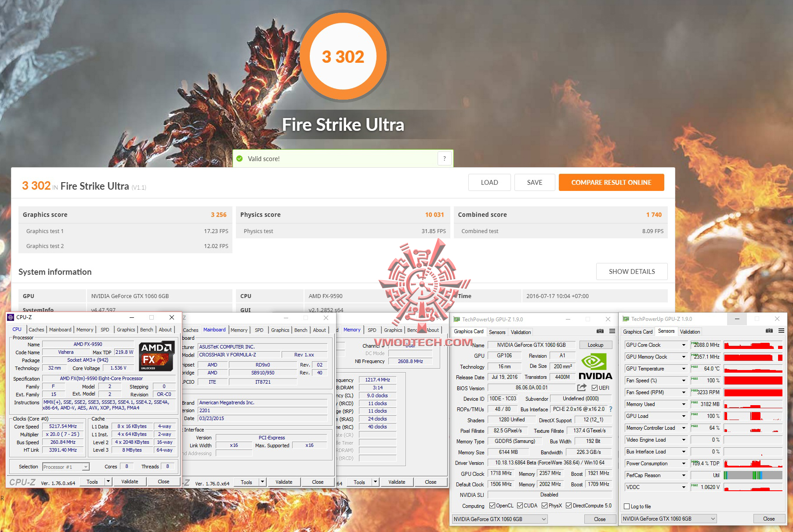Open the GPU Memory Clock sensor dropdown
The width and height of the screenshot is (793, 532).
(684, 357)
